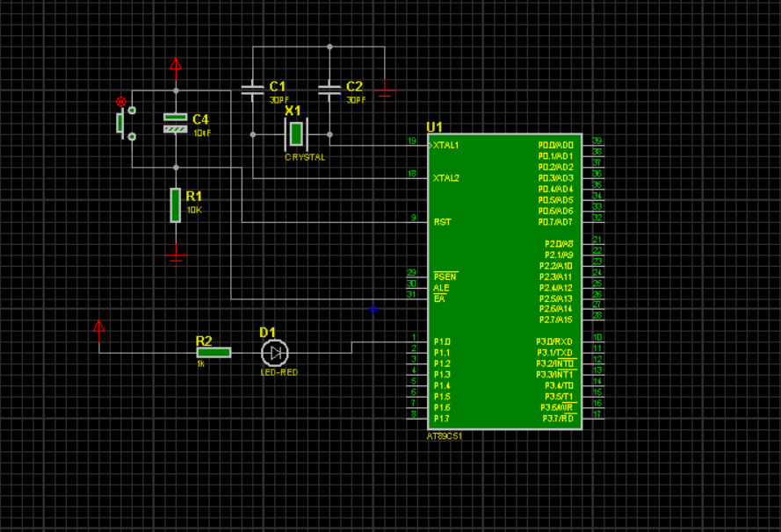Click the 30PF value under C1
Screen dimensions: 781x532
279,100
